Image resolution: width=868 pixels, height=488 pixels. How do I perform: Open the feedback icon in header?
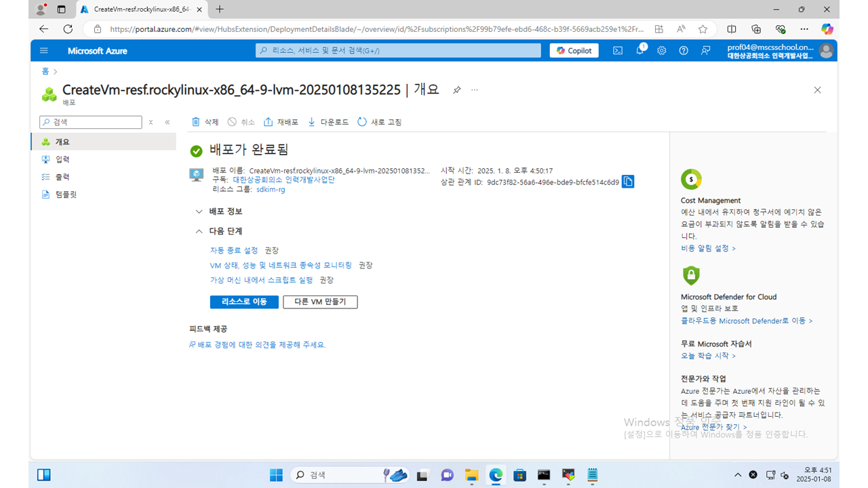point(706,51)
